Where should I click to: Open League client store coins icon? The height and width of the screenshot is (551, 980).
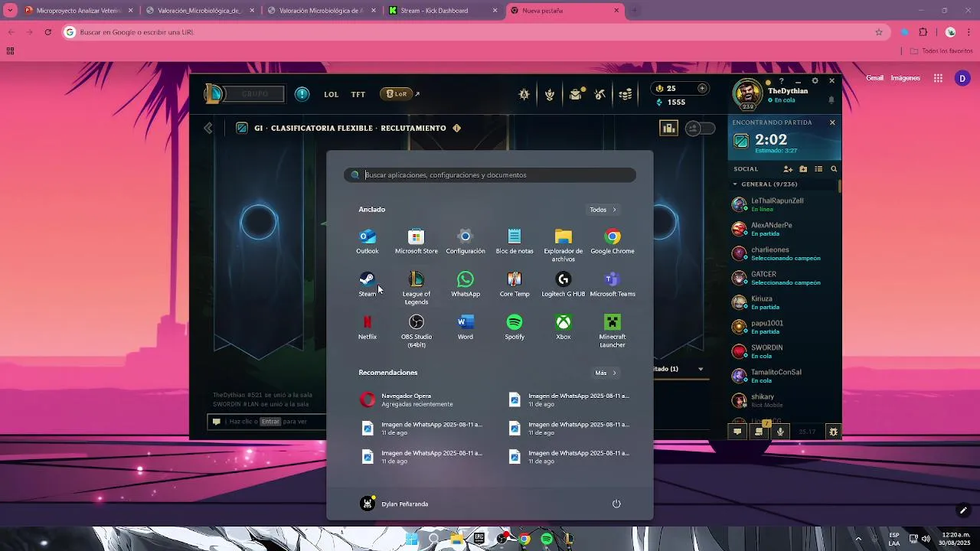pos(626,94)
